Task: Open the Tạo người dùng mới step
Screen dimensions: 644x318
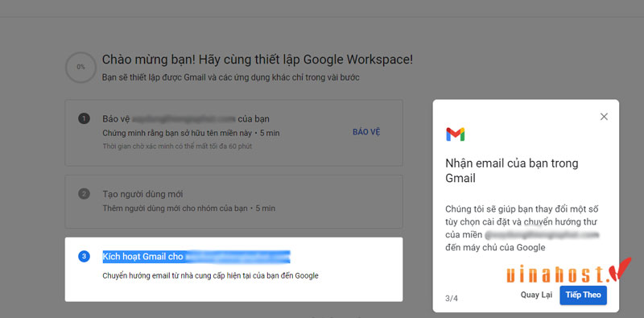Action: [233, 202]
